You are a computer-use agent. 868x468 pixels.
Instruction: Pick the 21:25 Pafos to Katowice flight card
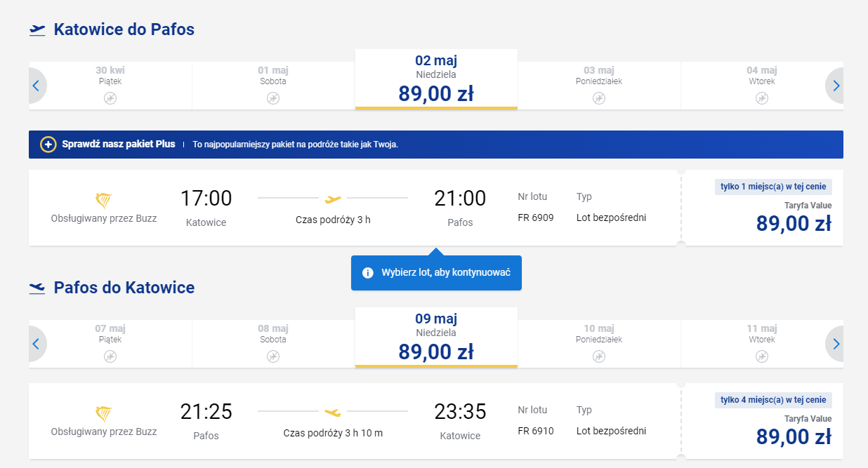click(355, 421)
